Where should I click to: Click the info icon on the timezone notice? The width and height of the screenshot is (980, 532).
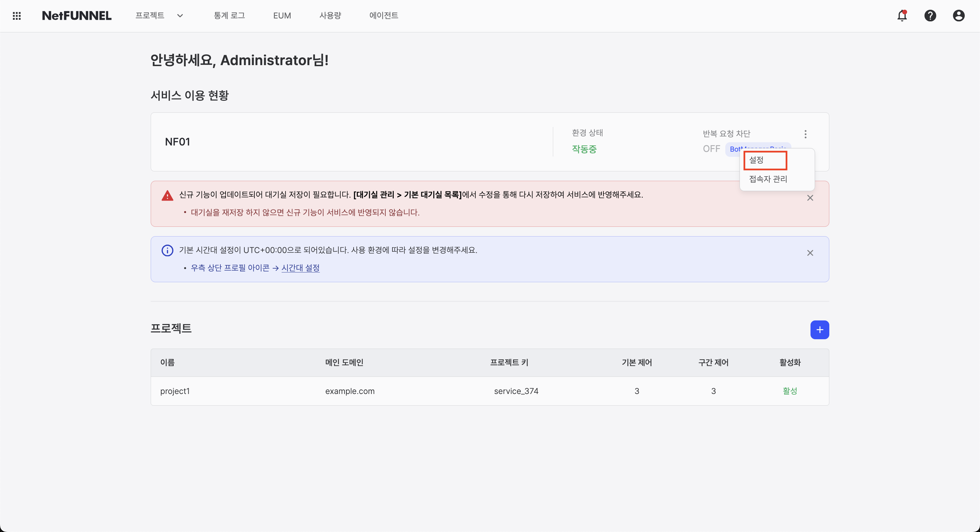tap(168, 250)
